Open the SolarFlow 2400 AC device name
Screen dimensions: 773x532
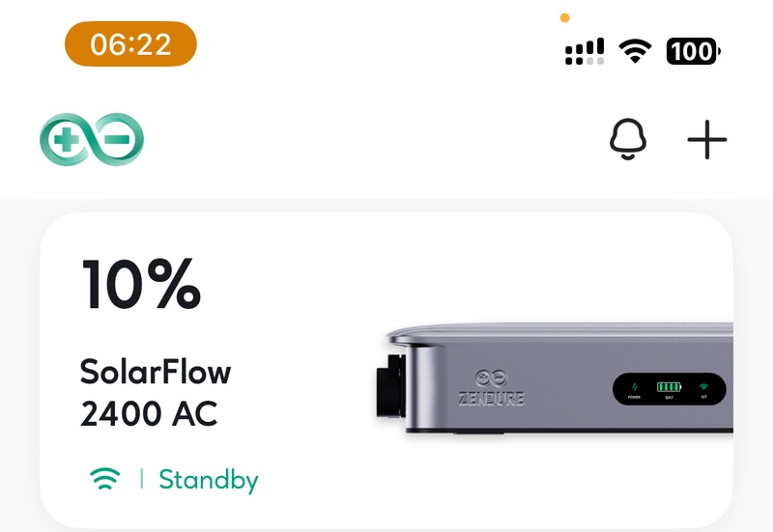156,392
